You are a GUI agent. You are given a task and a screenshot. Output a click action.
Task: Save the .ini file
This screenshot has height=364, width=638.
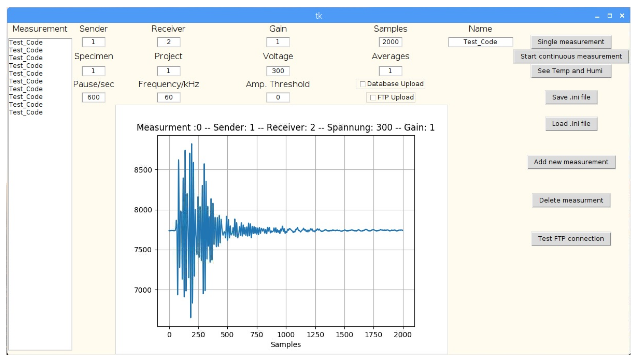click(571, 97)
